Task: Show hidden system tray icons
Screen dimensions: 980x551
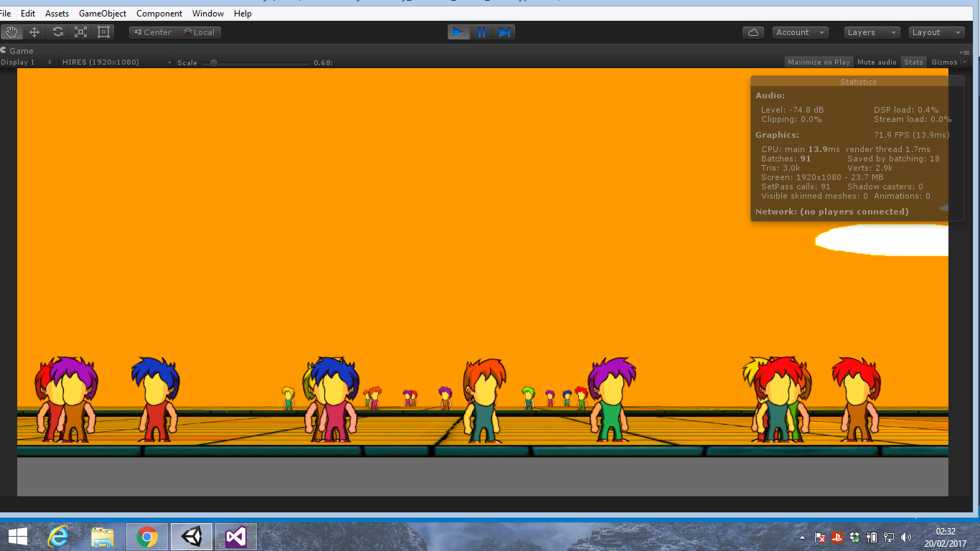Action: pyautogui.click(x=803, y=537)
